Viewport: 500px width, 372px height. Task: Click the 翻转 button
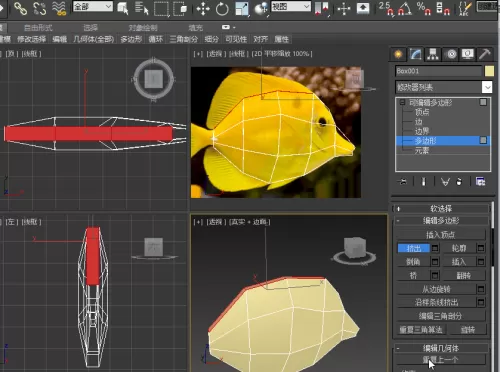pyautogui.click(x=463, y=275)
